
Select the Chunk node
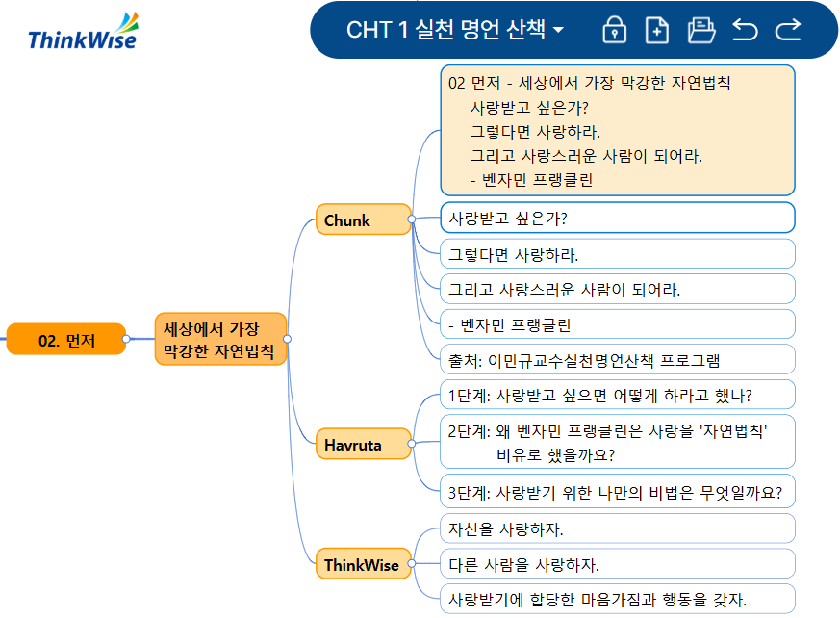pos(363,219)
